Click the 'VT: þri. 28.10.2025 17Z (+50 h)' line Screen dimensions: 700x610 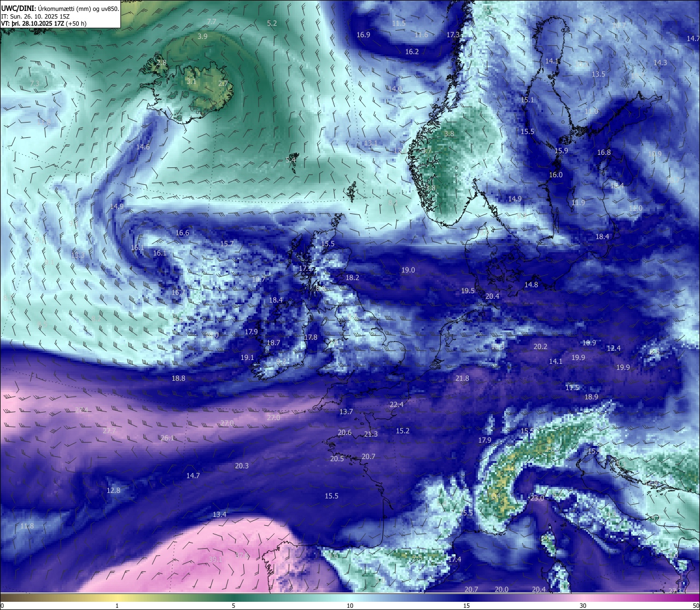44,24
